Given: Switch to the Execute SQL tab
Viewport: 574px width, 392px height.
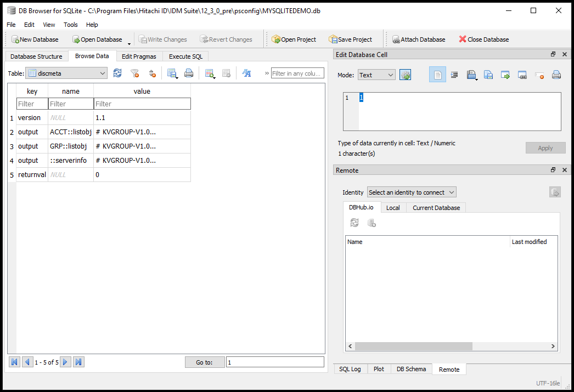Looking at the screenshot, I should click(185, 56).
